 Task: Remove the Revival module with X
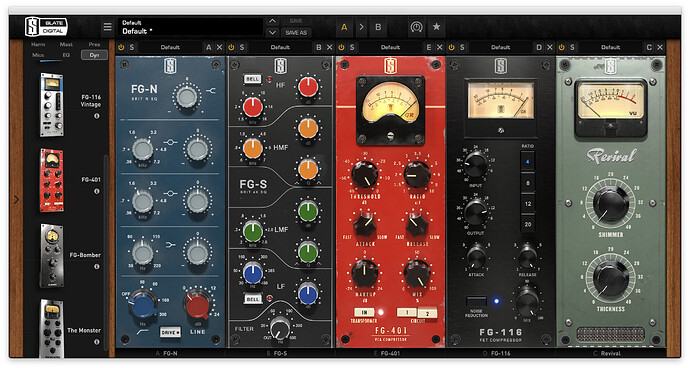coord(660,47)
